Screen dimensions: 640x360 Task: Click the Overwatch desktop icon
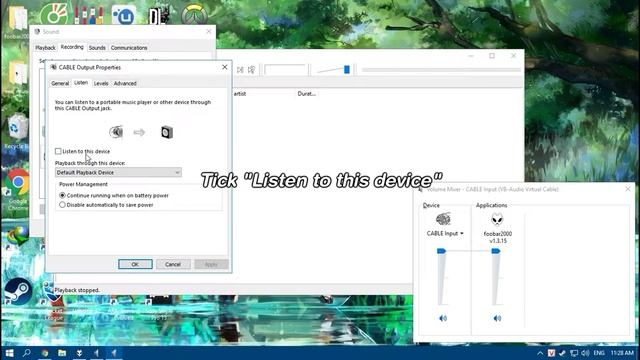[x=194, y=15]
